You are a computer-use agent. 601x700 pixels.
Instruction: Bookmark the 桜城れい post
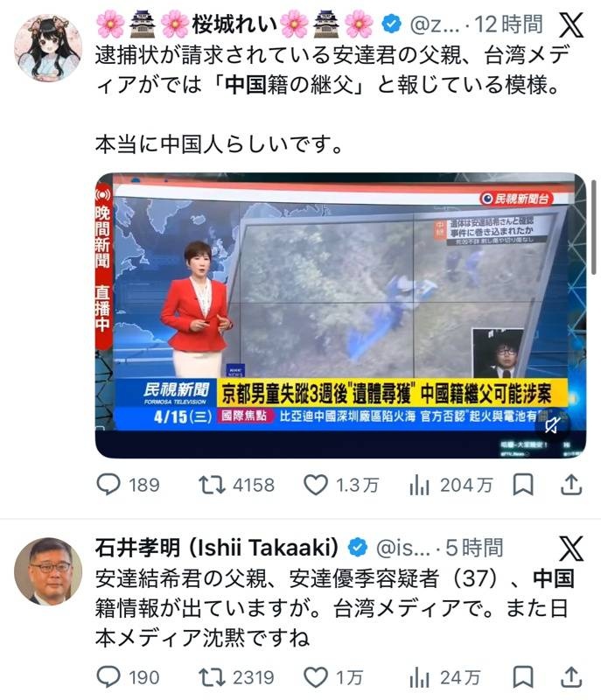tap(523, 485)
